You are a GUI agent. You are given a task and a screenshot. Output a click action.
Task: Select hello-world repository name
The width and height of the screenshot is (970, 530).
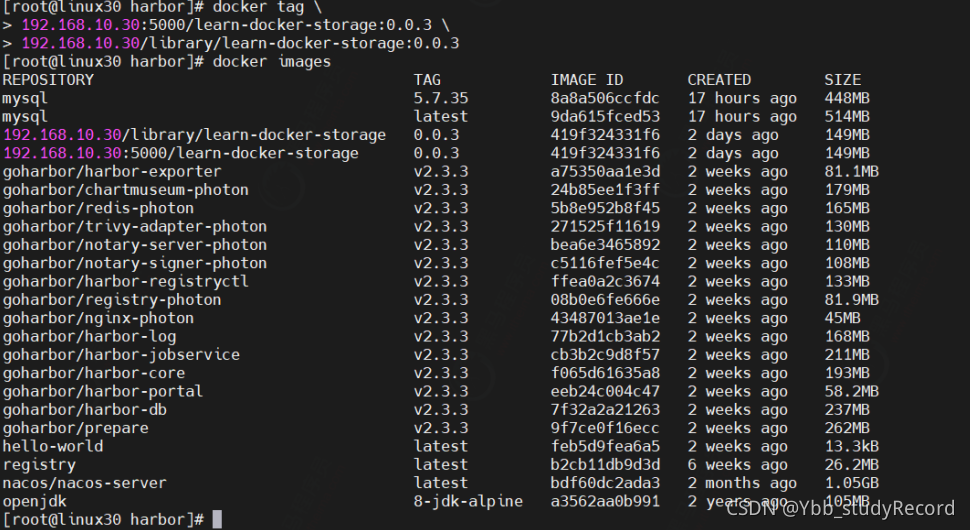point(53,446)
